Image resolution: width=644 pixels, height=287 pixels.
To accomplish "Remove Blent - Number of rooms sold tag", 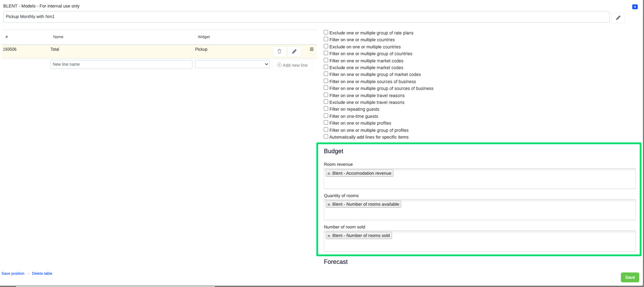I will click(329, 236).
